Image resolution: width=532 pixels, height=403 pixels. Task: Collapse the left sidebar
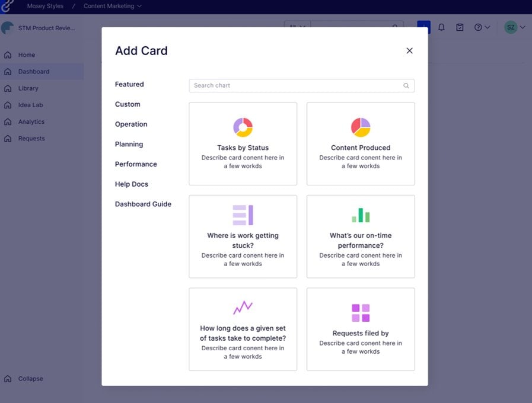[x=30, y=379]
